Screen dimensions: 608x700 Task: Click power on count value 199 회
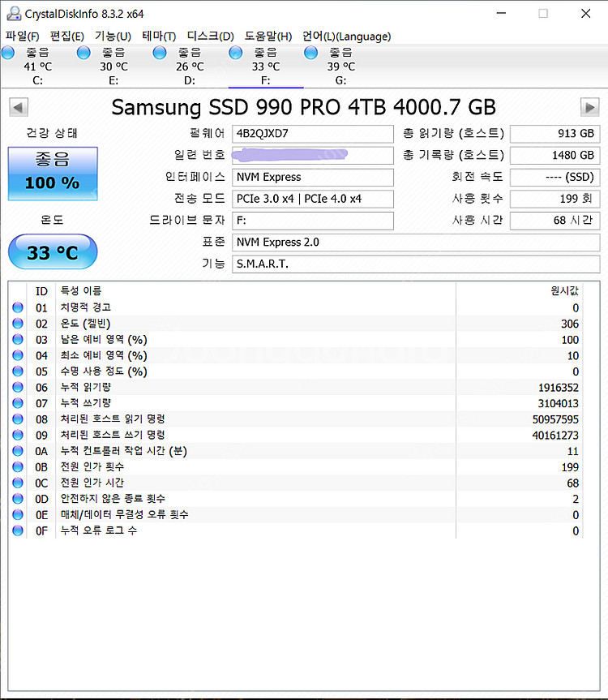(x=555, y=199)
